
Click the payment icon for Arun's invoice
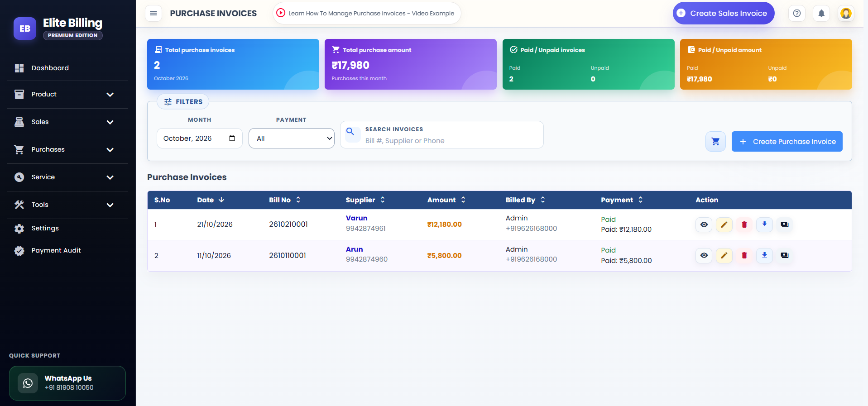click(785, 255)
